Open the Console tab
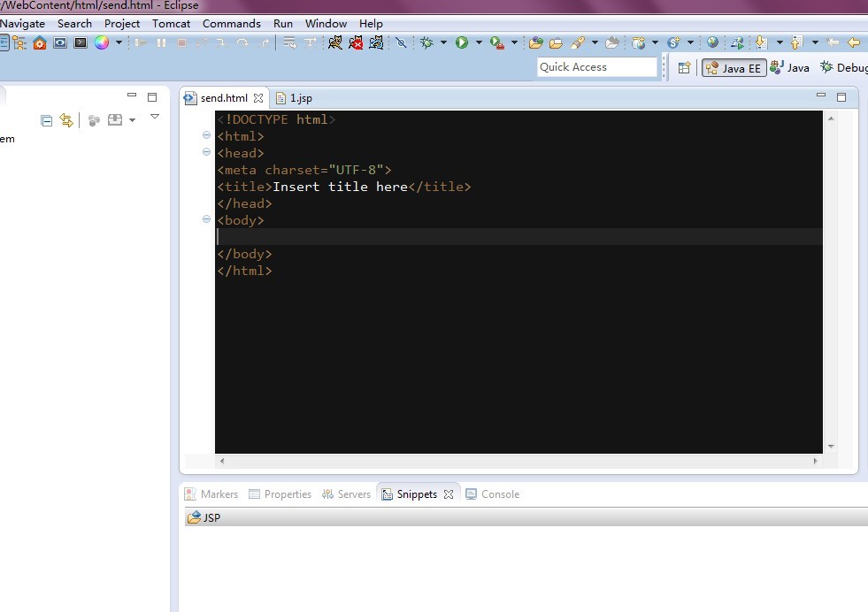 click(x=499, y=494)
